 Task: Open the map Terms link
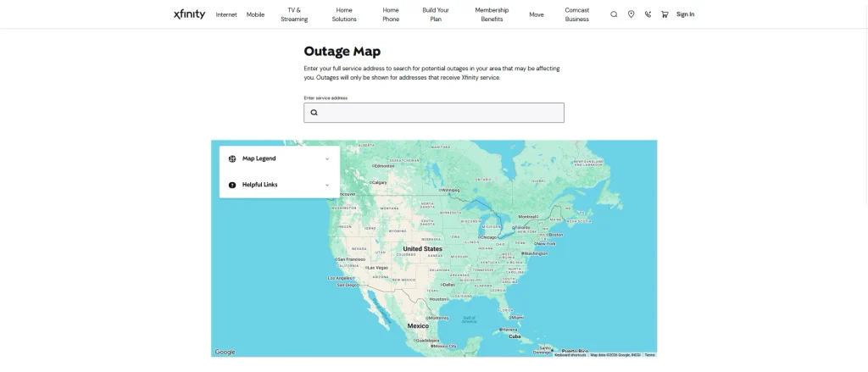point(650,355)
